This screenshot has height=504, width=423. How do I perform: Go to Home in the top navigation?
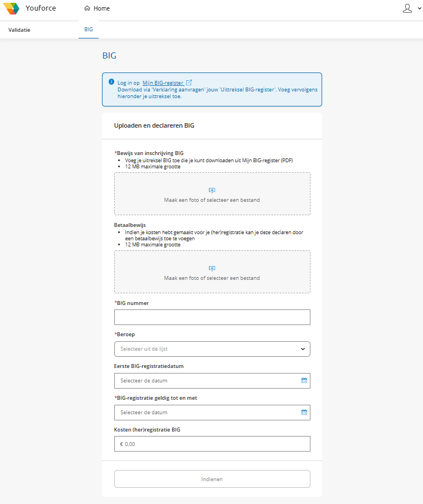tap(101, 8)
